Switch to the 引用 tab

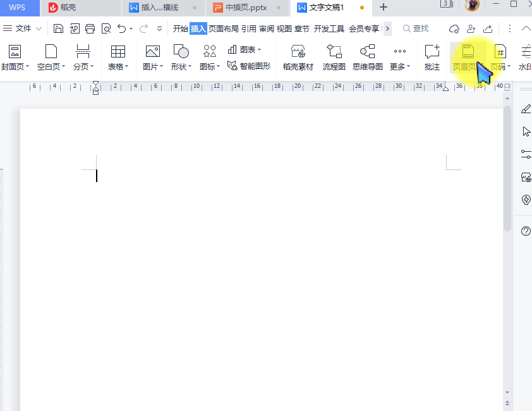pos(249,28)
